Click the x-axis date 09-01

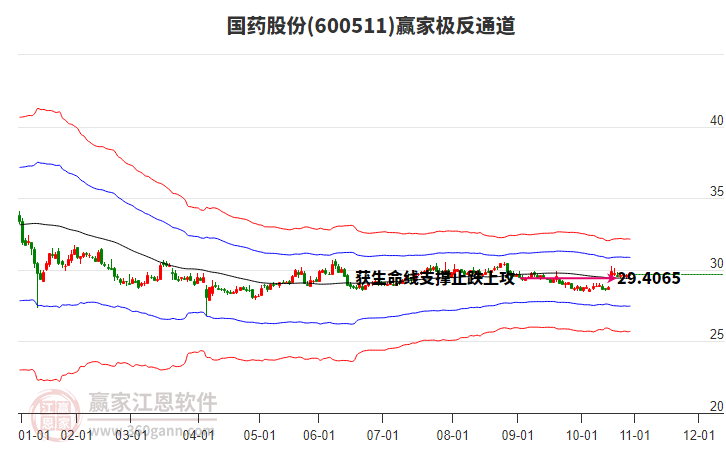tap(518, 436)
